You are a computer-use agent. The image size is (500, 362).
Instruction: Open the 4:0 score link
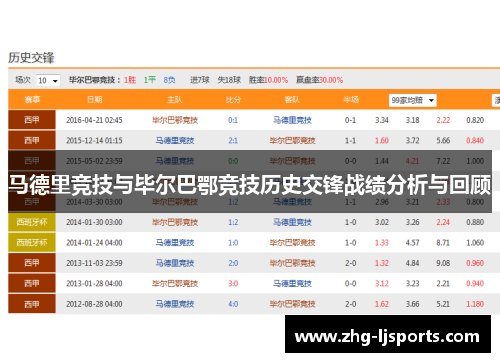coord(233,304)
